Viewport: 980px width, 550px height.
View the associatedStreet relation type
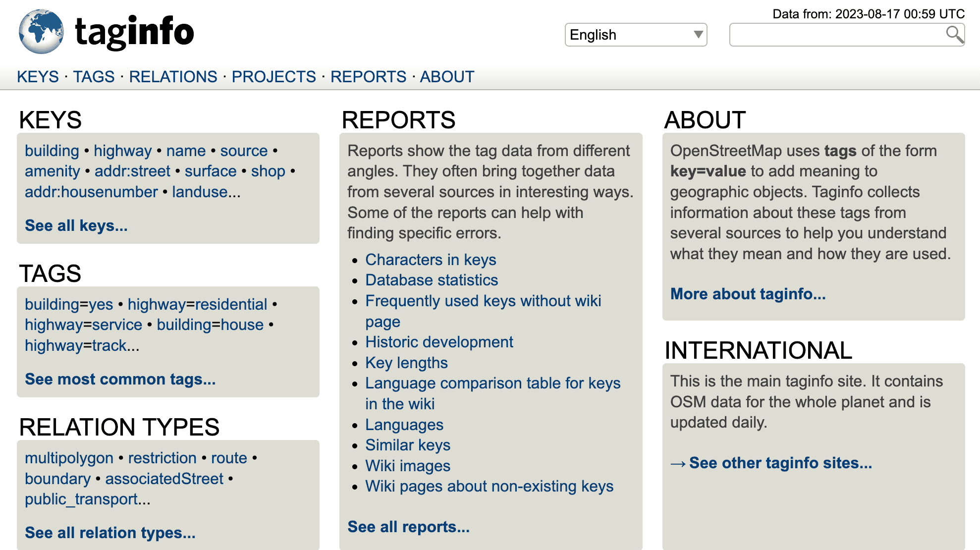(164, 479)
